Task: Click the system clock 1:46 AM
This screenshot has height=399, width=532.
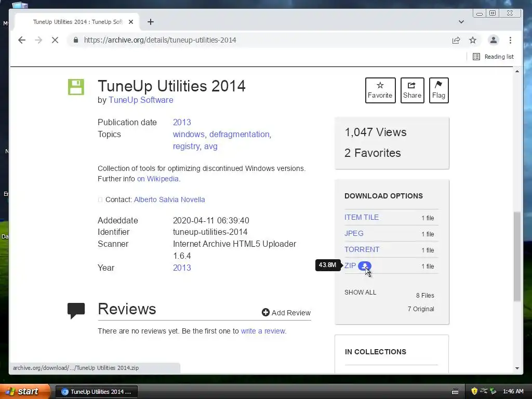Action: pyautogui.click(x=513, y=391)
